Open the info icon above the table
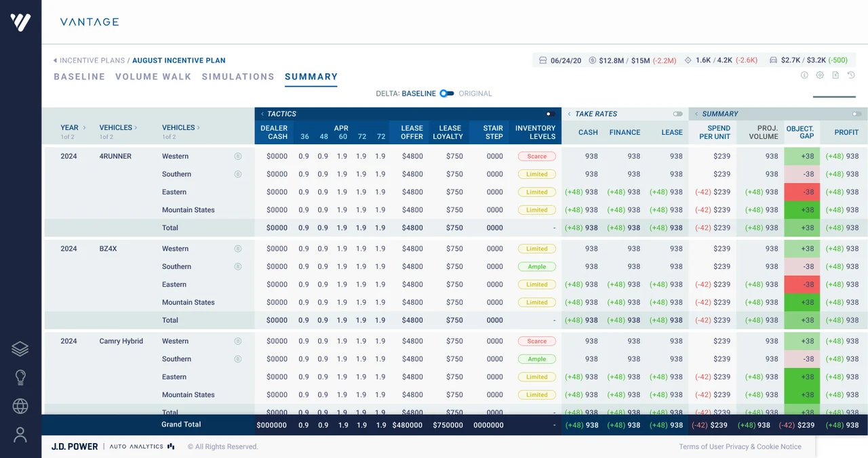 pyautogui.click(x=804, y=75)
